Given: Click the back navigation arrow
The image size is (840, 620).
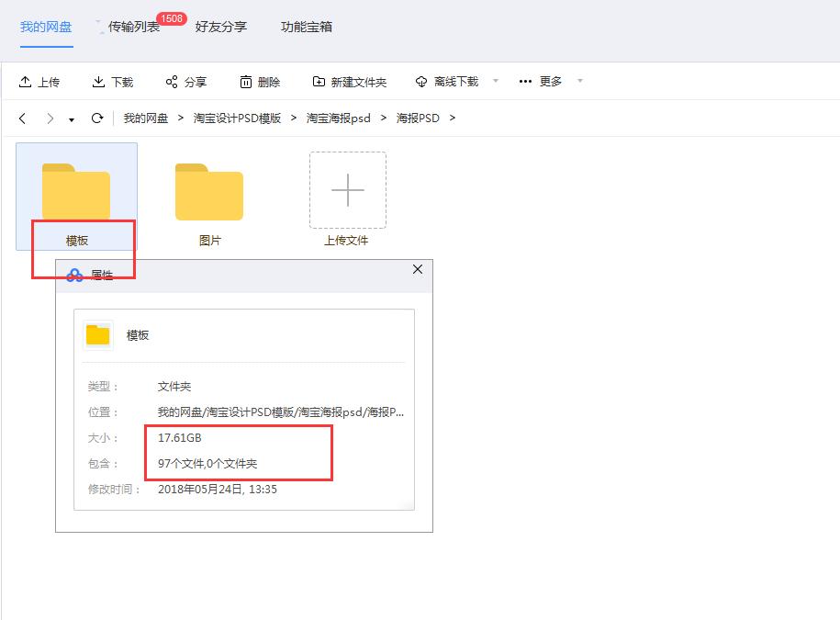Looking at the screenshot, I should click(x=20, y=118).
